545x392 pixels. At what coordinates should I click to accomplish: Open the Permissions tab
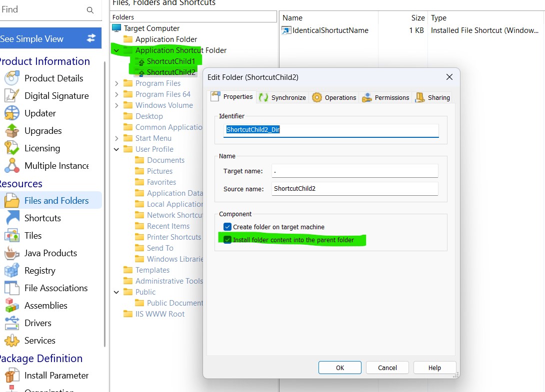tap(385, 97)
